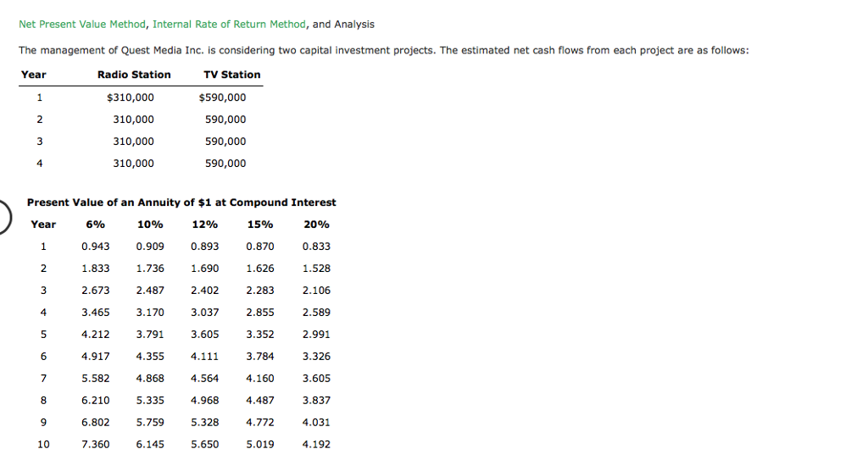Image resolution: width=868 pixels, height=460 pixels.
Task: Select annuity factor 0.833 in year 1 row
Action: pos(316,247)
